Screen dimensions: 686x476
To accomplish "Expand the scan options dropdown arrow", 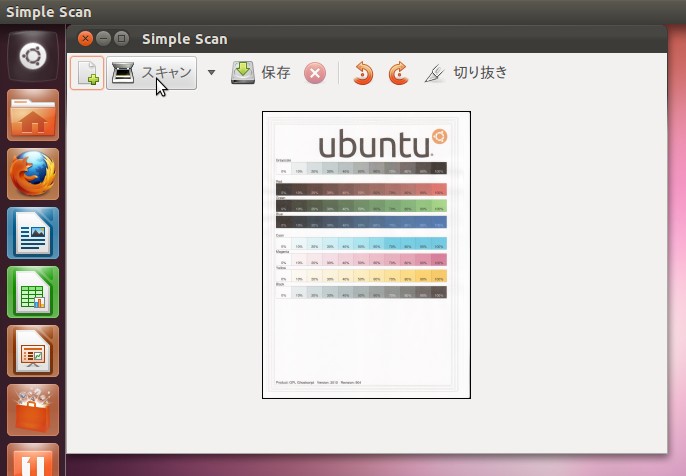I will (x=211, y=73).
